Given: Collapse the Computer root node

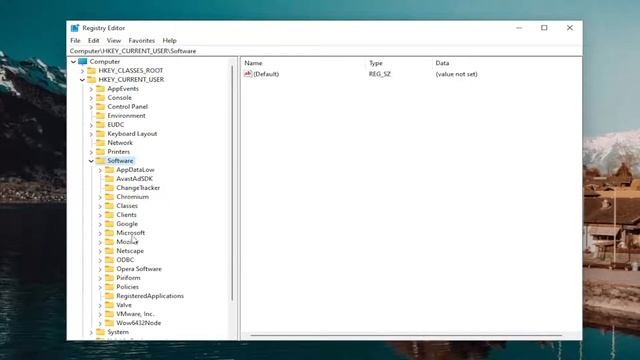Looking at the screenshot, I should click(x=73, y=62).
